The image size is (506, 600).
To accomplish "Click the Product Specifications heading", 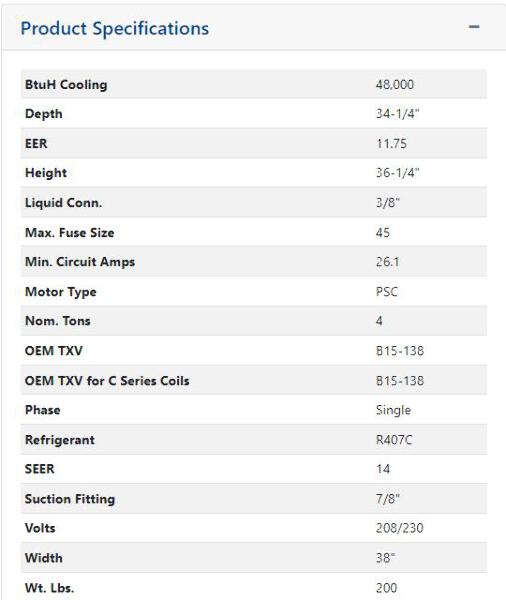I will (x=114, y=29).
